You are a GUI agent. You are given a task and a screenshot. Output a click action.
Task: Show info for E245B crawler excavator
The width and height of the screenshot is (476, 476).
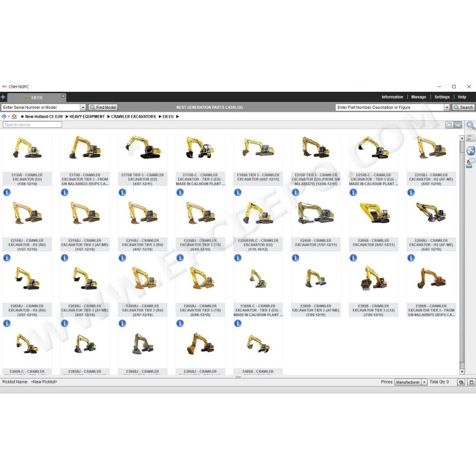(x=295, y=192)
